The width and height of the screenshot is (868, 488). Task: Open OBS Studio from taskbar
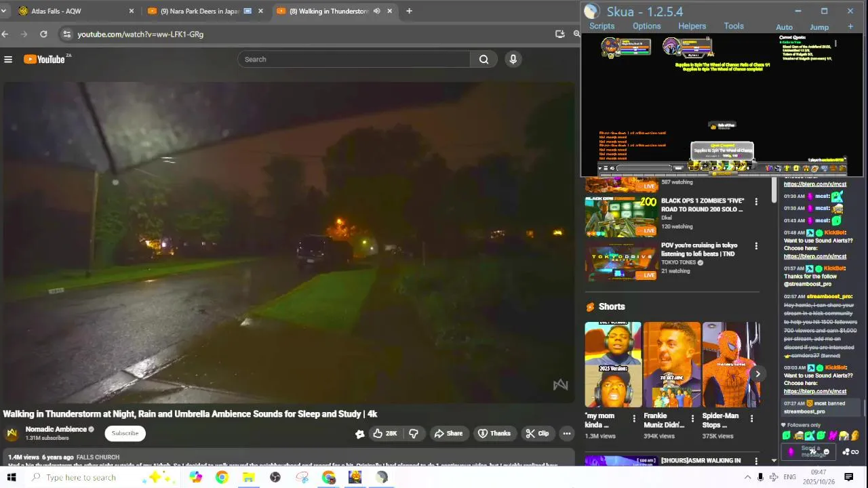275,477
